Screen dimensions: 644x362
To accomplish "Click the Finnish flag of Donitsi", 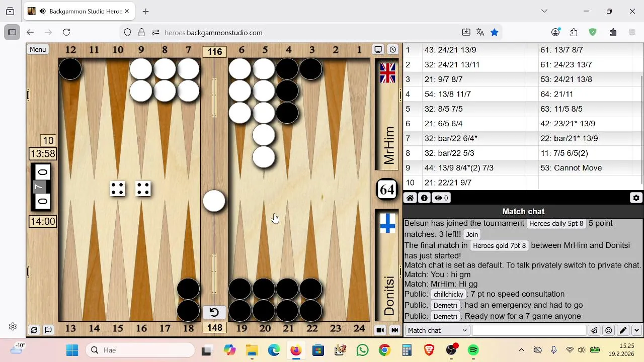I will coord(387,223).
